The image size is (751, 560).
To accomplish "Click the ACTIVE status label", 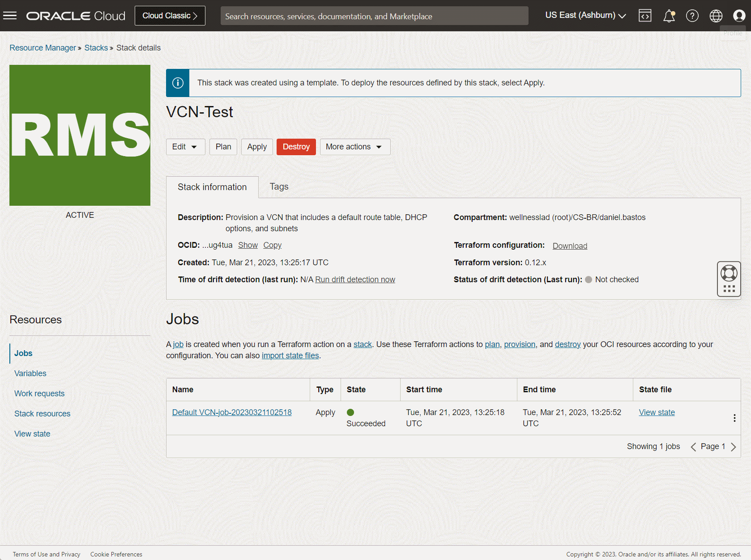I will [x=80, y=215].
